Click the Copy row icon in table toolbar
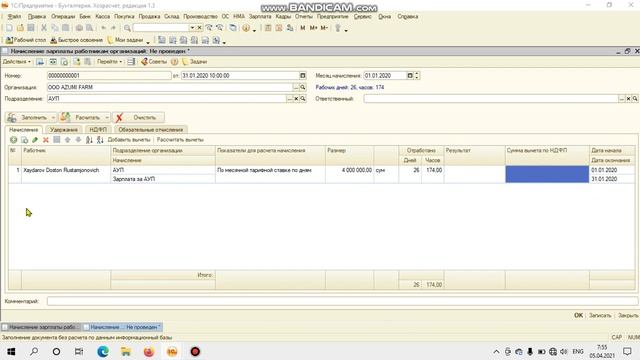Viewport: 640px width, 360px height. tap(24, 140)
